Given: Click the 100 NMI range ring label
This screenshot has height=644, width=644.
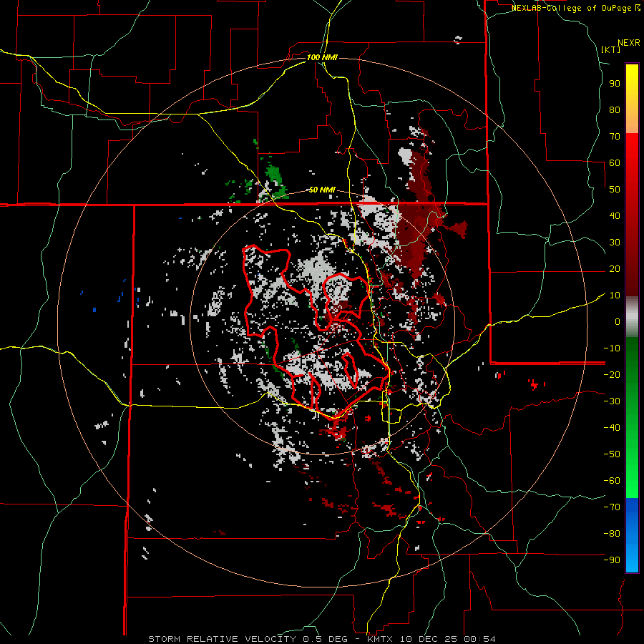Looking at the screenshot, I should click(x=322, y=57).
